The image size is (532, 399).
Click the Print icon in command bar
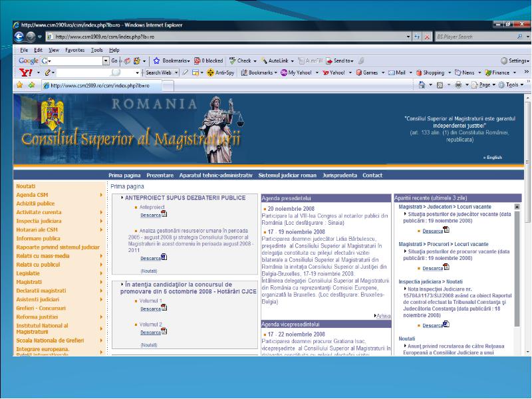[x=458, y=85]
